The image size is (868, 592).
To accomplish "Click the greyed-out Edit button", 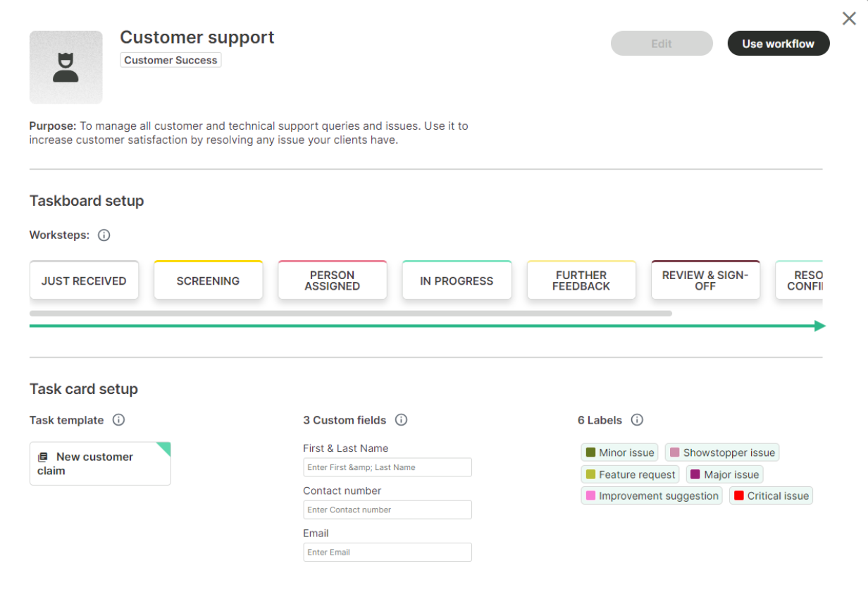I will click(x=662, y=44).
